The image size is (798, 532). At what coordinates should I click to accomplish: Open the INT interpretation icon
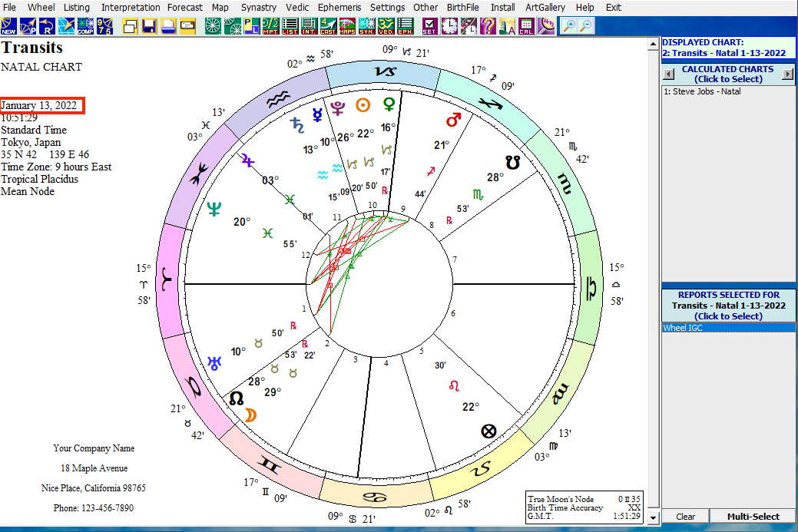[x=309, y=26]
